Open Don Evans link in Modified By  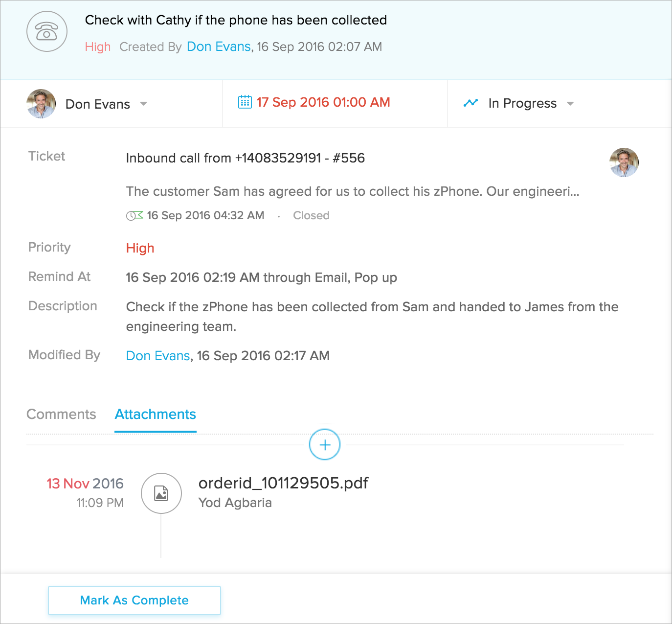point(158,356)
